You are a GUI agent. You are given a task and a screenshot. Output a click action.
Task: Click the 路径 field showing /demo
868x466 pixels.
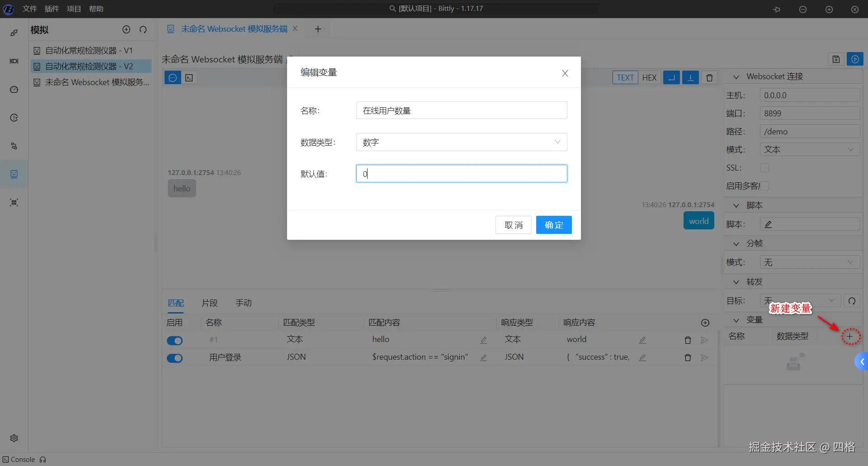coord(810,132)
